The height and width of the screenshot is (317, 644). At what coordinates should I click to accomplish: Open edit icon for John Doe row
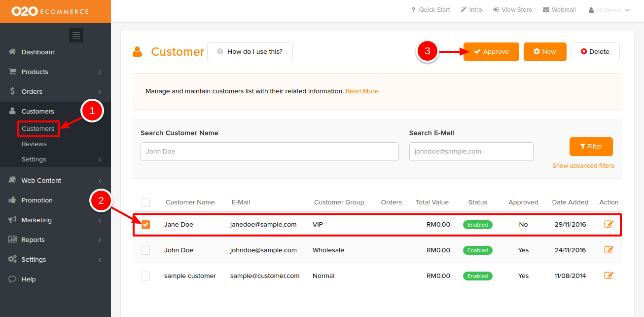[608, 250]
